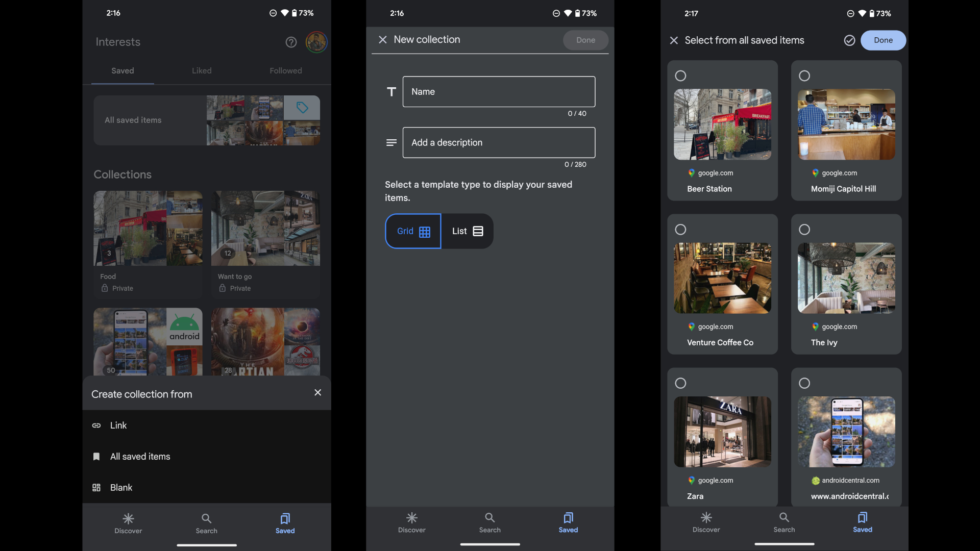
Task: Select the radio button for Zara
Action: tap(680, 383)
